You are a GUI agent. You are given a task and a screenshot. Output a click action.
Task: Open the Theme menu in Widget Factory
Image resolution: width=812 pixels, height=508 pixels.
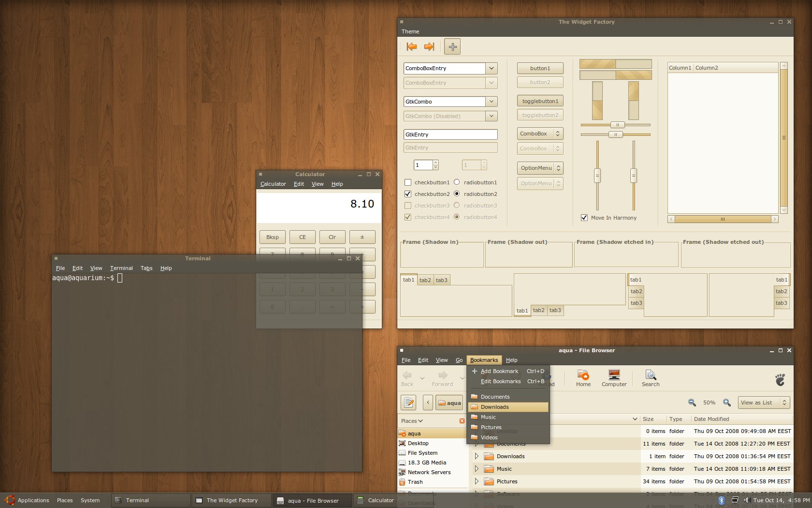410,31
